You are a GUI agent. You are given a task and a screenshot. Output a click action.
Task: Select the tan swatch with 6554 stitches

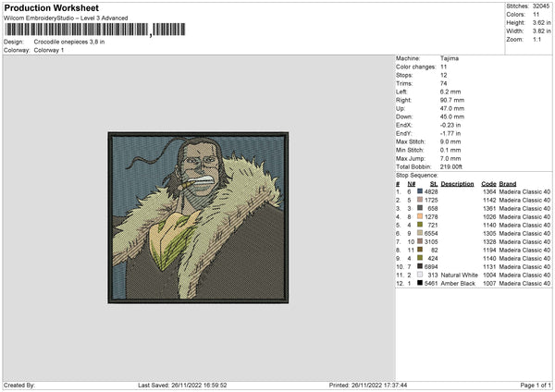pyautogui.click(x=420, y=233)
